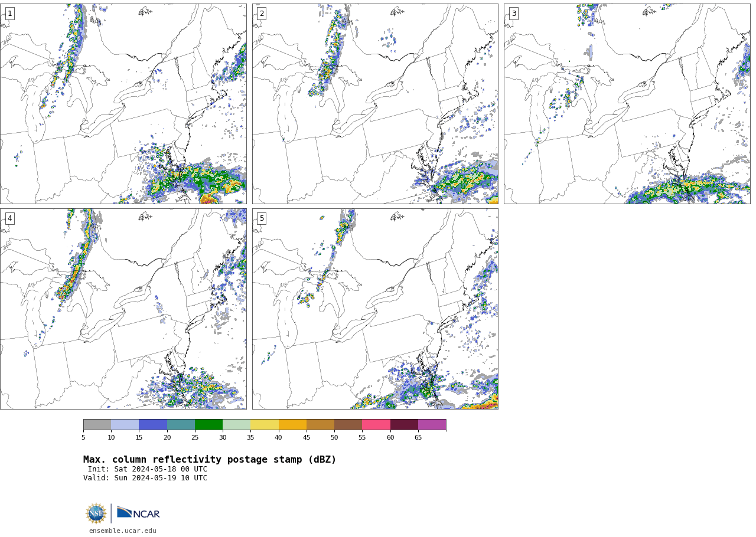Click the panel number 1 label
756x537 pixels.
[x=9, y=14]
